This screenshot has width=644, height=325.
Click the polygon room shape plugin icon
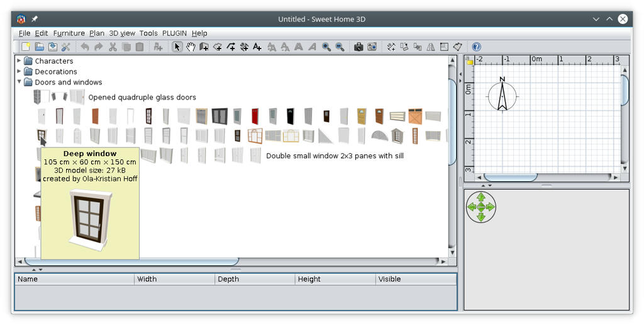tap(458, 47)
